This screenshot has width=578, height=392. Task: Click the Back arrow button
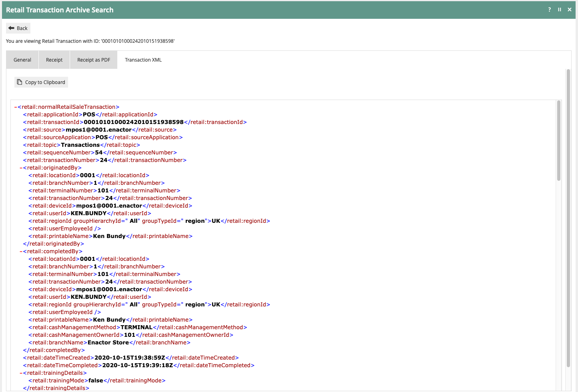click(x=18, y=28)
